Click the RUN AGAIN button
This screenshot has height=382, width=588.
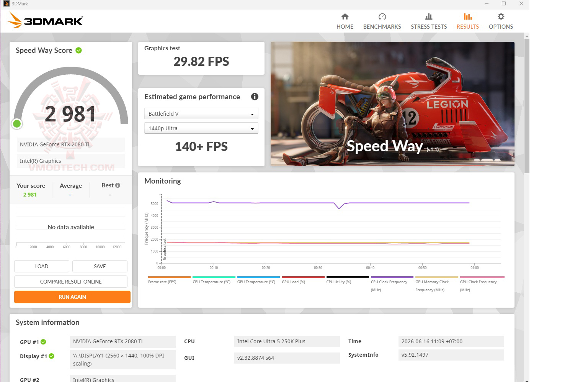[x=72, y=297]
